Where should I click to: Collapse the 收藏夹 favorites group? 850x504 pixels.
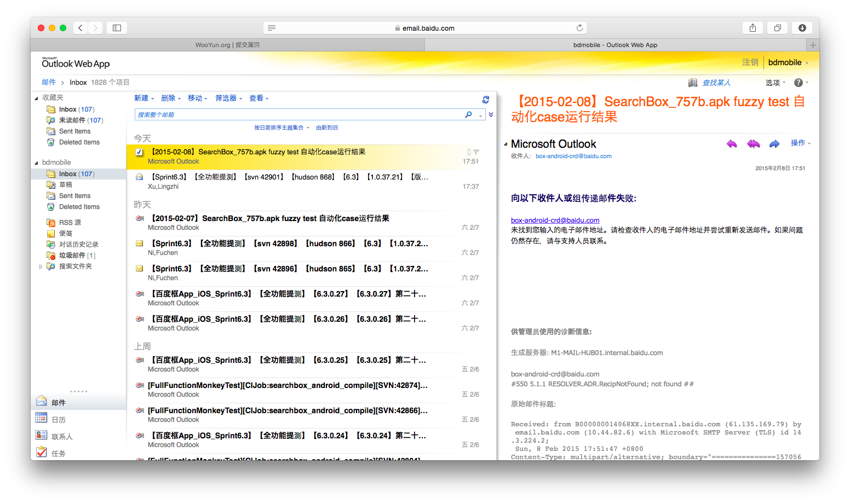pos(36,98)
